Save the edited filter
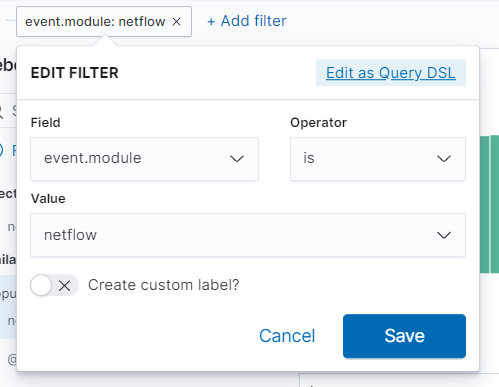 tap(404, 336)
